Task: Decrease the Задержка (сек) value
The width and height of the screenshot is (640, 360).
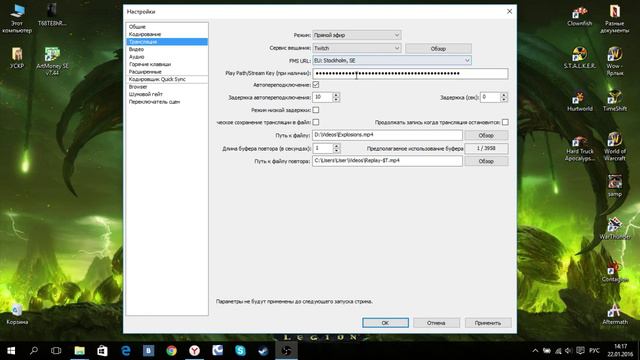Action: point(504,100)
